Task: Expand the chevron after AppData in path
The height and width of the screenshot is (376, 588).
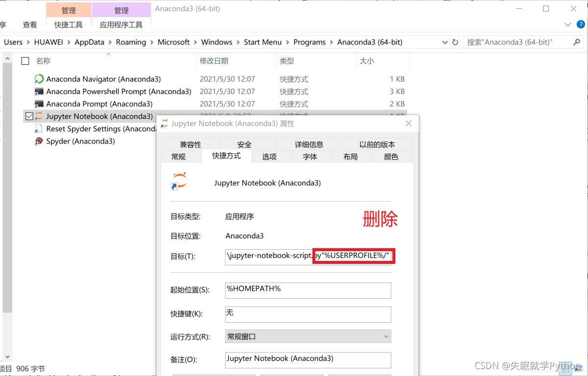Action: (x=110, y=42)
